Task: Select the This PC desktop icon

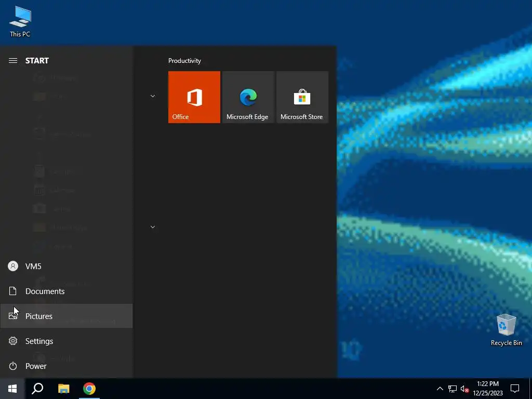Action: point(20,21)
